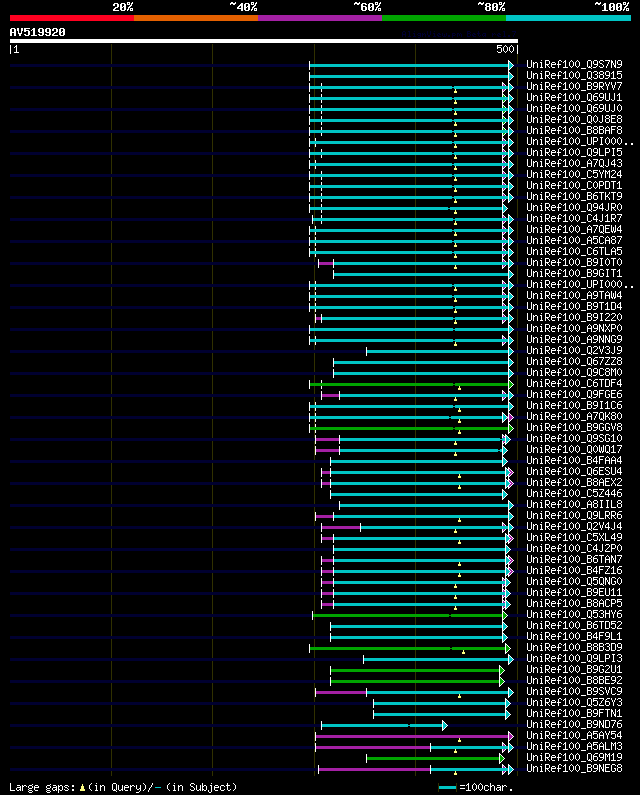The height and width of the screenshot is (795, 640).
Task: Pick the UniRef100_C4J1R7 entry
Action: point(574,219)
